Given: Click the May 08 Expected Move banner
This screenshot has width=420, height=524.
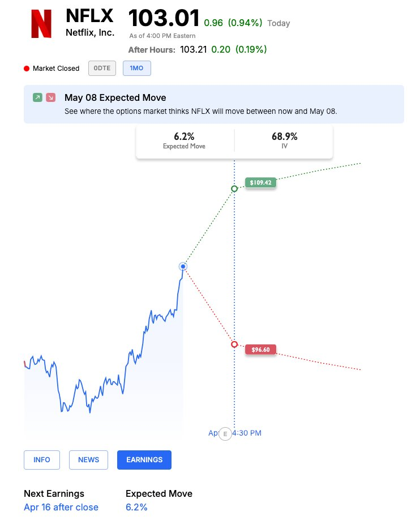Looking at the screenshot, I should tap(213, 104).
